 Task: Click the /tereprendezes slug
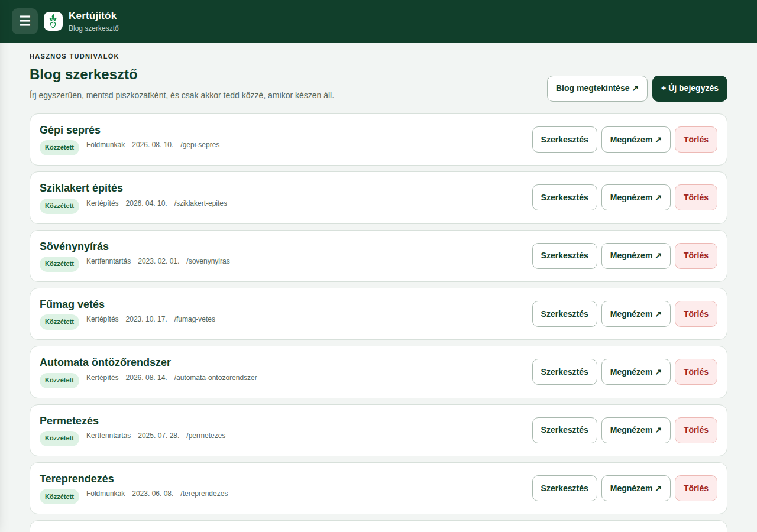(x=204, y=494)
